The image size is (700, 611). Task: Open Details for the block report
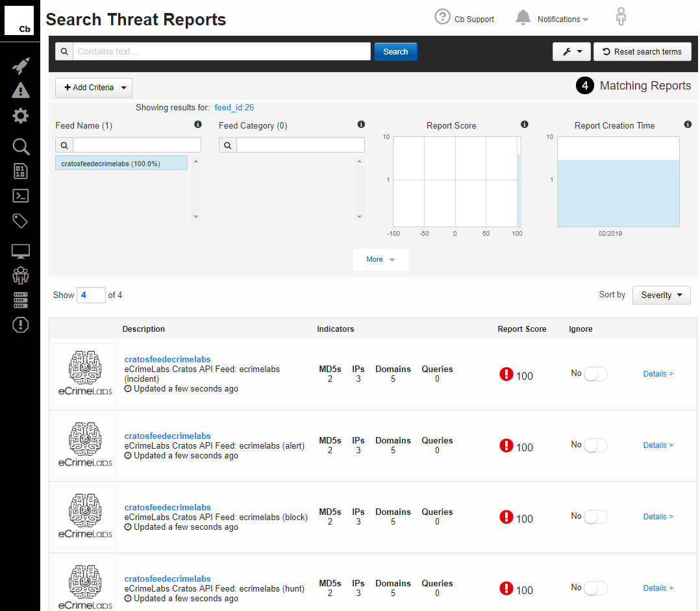pyautogui.click(x=658, y=517)
